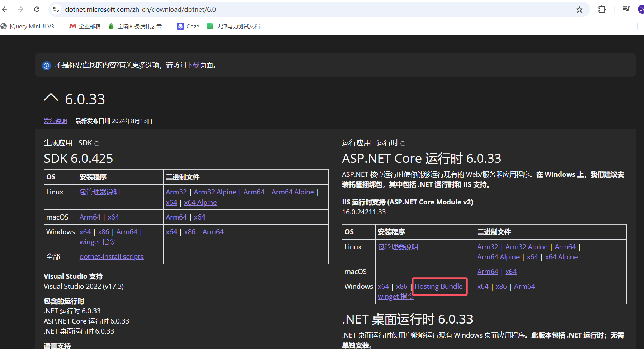Download SDK Linux Arm64 binary
The image size is (644, 349).
254,192
